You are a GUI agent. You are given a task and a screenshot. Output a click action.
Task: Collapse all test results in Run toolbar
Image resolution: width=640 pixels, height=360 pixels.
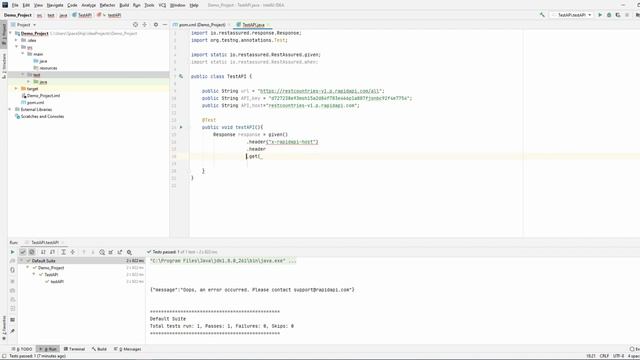click(73, 252)
